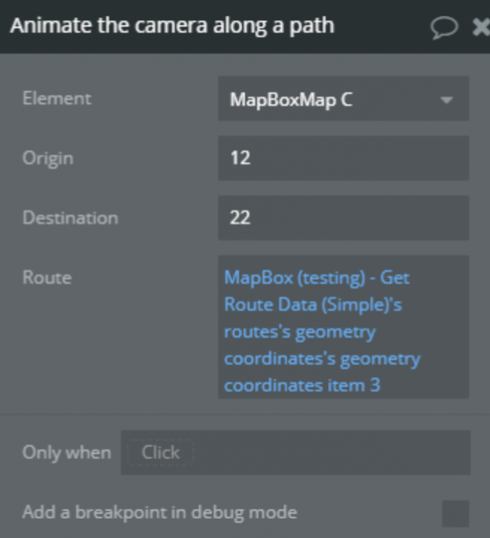This screenshot has width=490, height=538.
Task: Click the Origin field containing 12
Action: coord(343,158)
